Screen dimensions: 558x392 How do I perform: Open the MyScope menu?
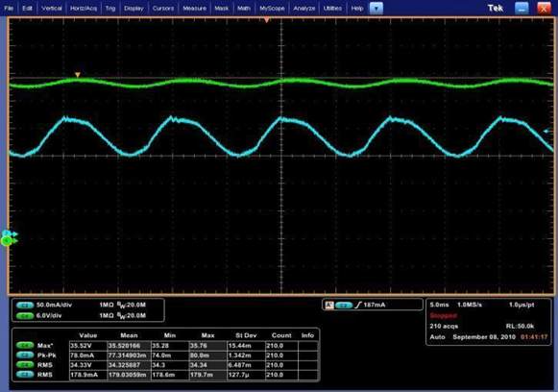[x=272, y=9]
